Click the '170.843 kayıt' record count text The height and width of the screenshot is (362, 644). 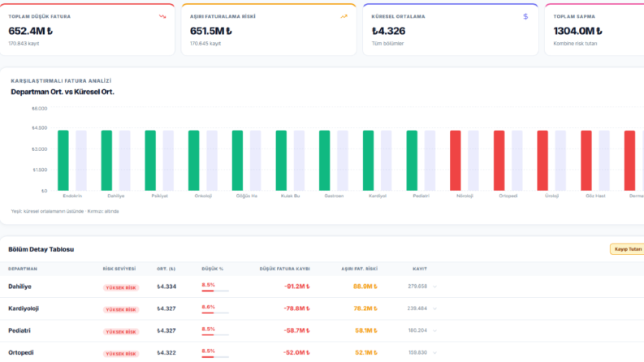click(24, 44)
